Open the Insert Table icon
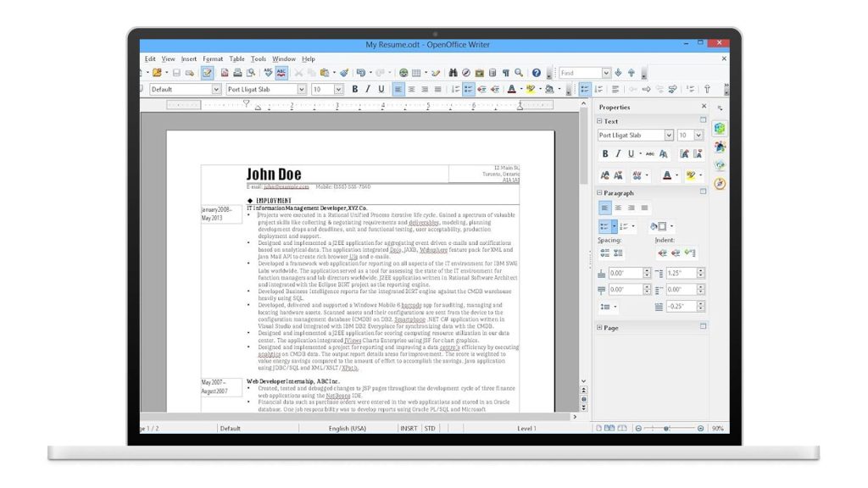The width and height of the screenshot is (868, 488). click(418, 72)
